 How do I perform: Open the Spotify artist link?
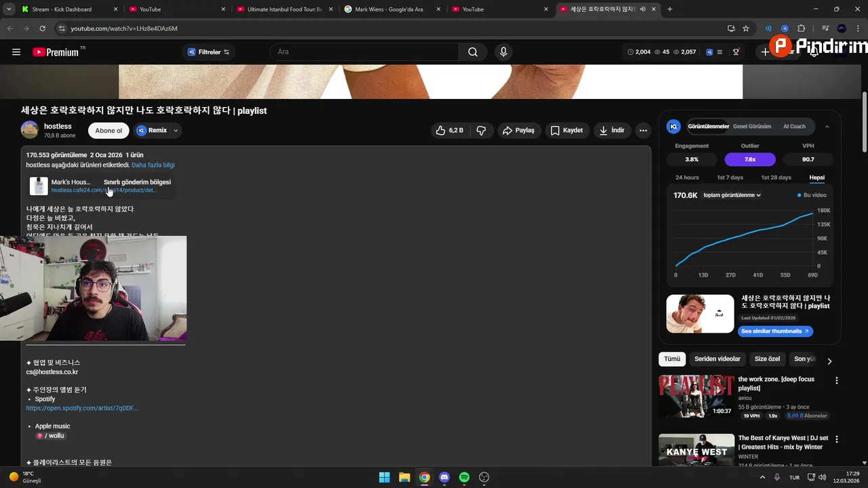coord(82,408)
